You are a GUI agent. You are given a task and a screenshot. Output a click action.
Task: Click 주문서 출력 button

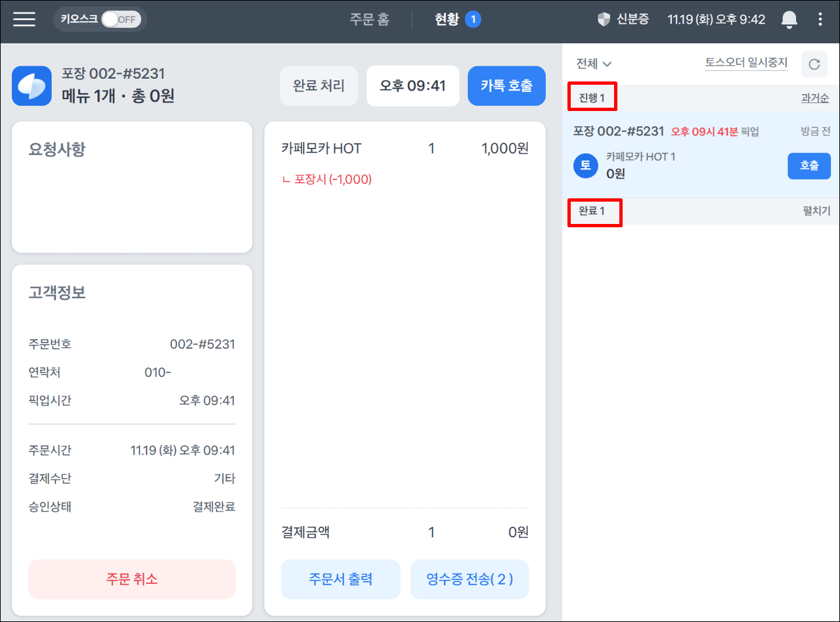(340, 579)
